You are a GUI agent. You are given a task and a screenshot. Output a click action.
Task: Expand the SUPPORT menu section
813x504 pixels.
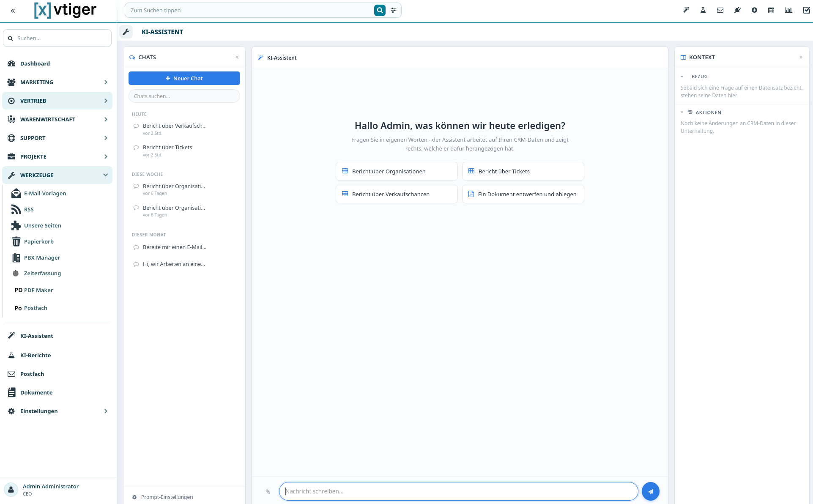[57, 138]
